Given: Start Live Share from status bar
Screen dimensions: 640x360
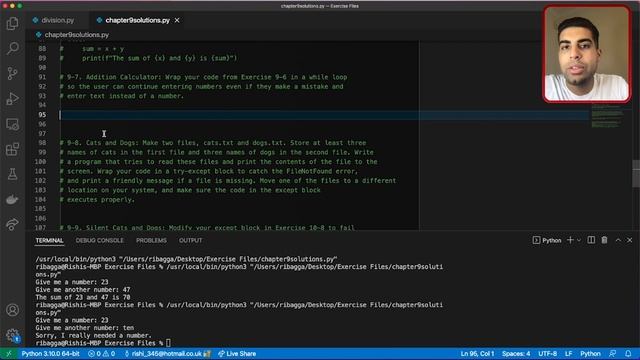Looking at the screenshot, I should point(237,354).
